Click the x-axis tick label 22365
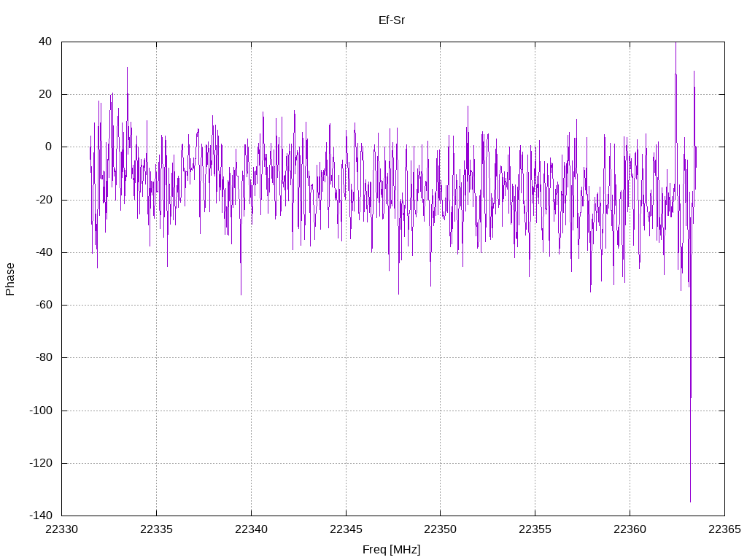This screenshot has height=560, width=747. tap(724, 529)
